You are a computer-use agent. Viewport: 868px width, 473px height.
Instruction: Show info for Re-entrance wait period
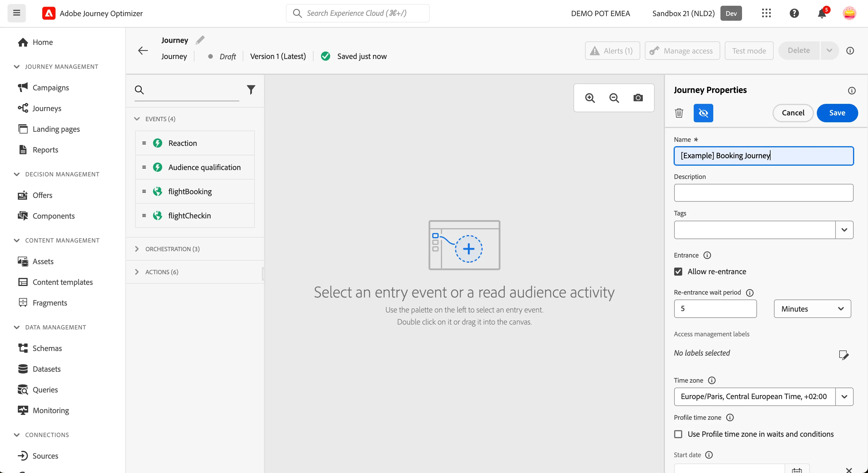coord(750,292)
